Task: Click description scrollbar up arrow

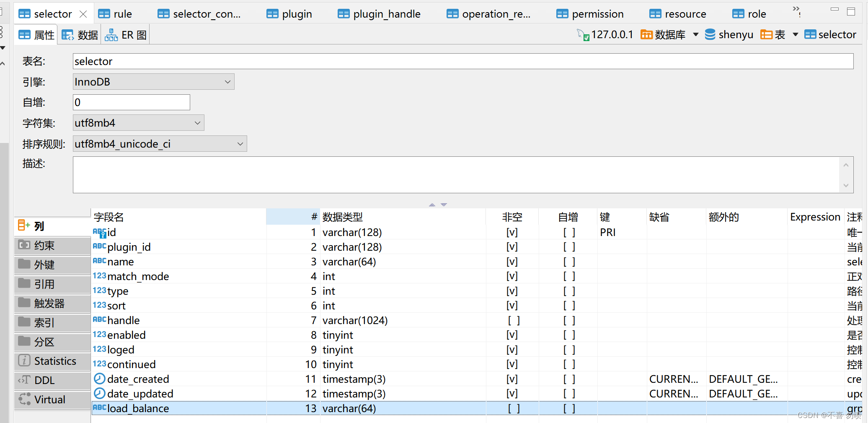Action: click(846, 165)
